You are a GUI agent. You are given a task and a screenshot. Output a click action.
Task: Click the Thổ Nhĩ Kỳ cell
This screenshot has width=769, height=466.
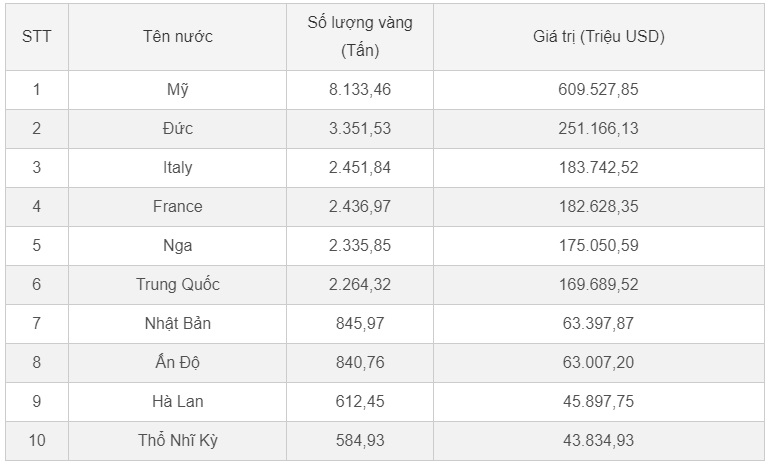pyautogui.click(x=177, y=440)
